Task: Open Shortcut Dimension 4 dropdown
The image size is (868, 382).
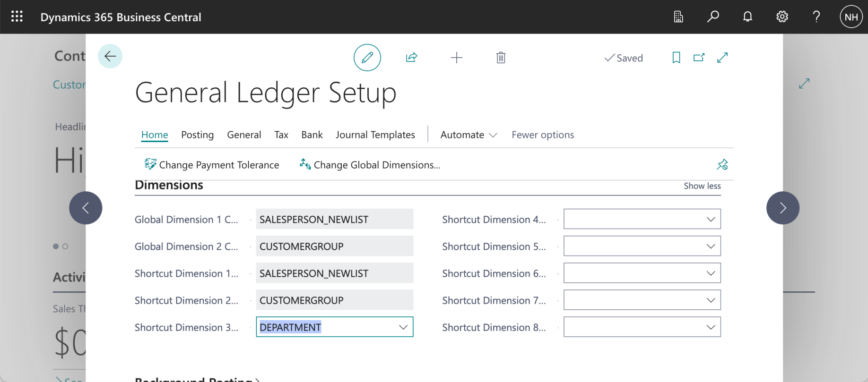Action: [711, 219]
